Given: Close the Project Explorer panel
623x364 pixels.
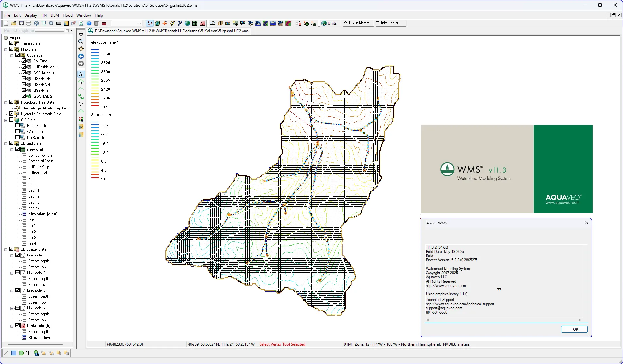Looking at the screenshot, I should tap(71, 30).
